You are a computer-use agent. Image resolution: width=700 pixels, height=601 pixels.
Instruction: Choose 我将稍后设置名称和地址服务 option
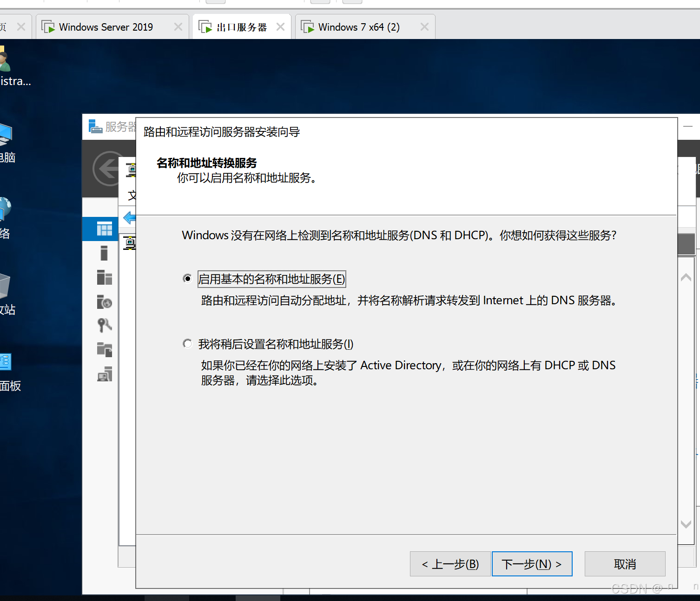pos(187,343)
